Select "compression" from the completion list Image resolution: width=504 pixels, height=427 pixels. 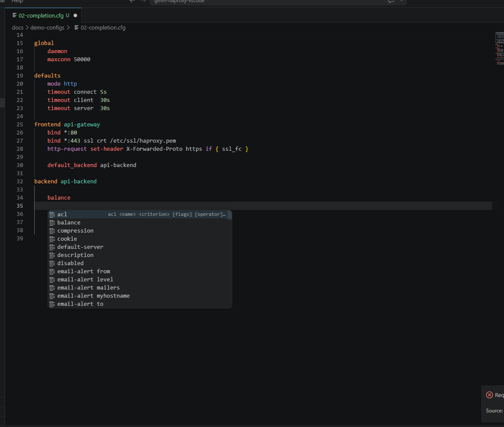(75, 230)
